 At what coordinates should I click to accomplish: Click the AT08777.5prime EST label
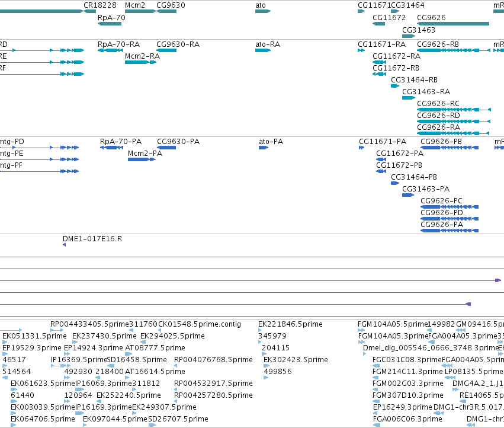pos(155,348)
